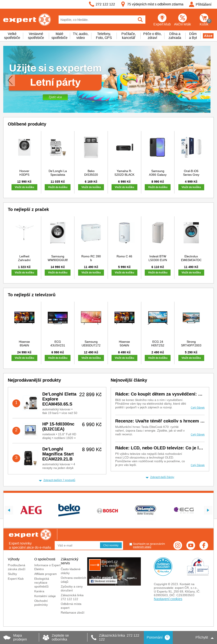Image resolution: width=217 pixels, height=644 pixels.
Task: Click the search magnifier icon
Action: [x=140, y=20]
